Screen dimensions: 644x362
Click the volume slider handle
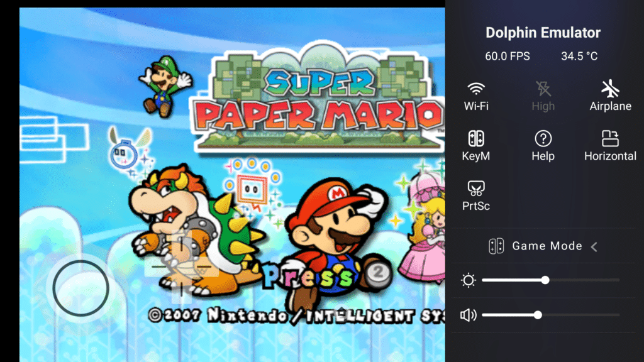click(x=538, y=315)
